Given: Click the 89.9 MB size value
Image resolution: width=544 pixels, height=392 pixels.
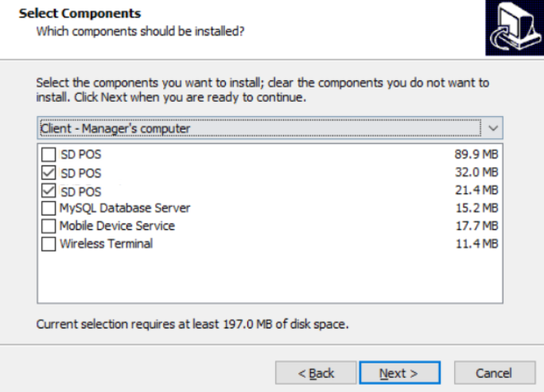Looking at the screenshot, I should (x=476, y=154).
